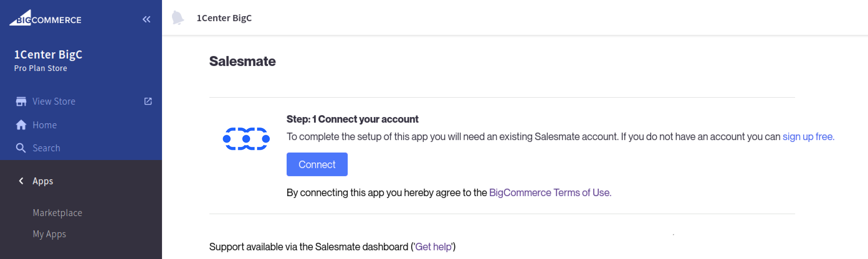
Task: Open the notifications bell icon
Action: [x=178, y=18]
